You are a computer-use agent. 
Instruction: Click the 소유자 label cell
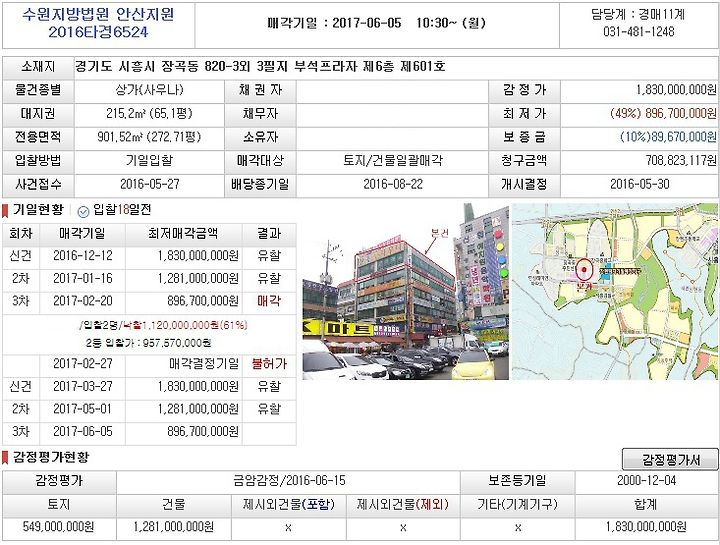pos(260,137)
